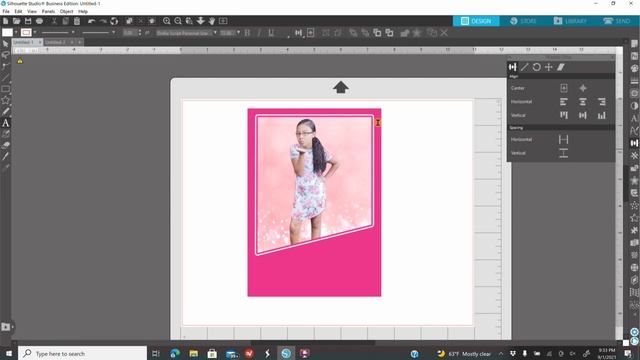Screen dimensions: 640x360
Task: Click the New document icon
Action: (x=6, y=21)
